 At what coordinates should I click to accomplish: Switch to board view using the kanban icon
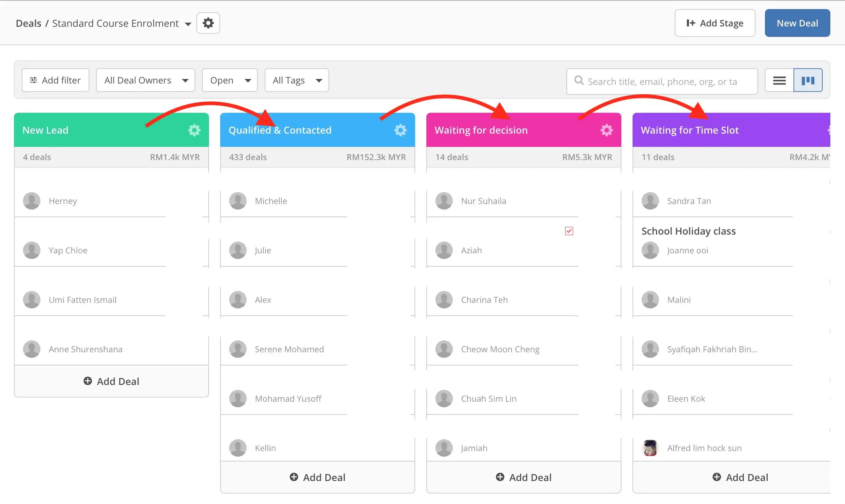[x=808, y=80]
